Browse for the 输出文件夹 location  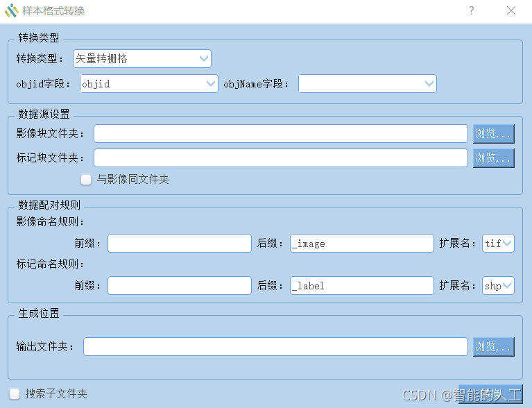pyautogui.click(x=494, y=346)
